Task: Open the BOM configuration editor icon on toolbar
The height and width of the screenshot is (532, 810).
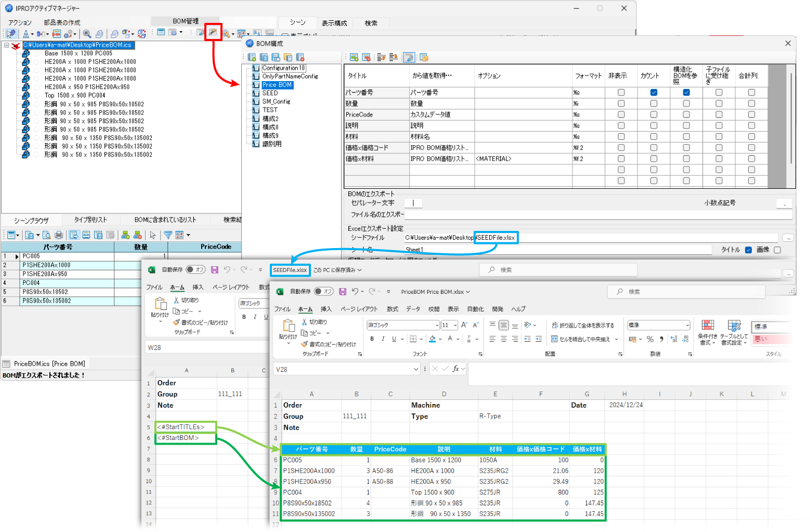Action: tap(214, 33)
